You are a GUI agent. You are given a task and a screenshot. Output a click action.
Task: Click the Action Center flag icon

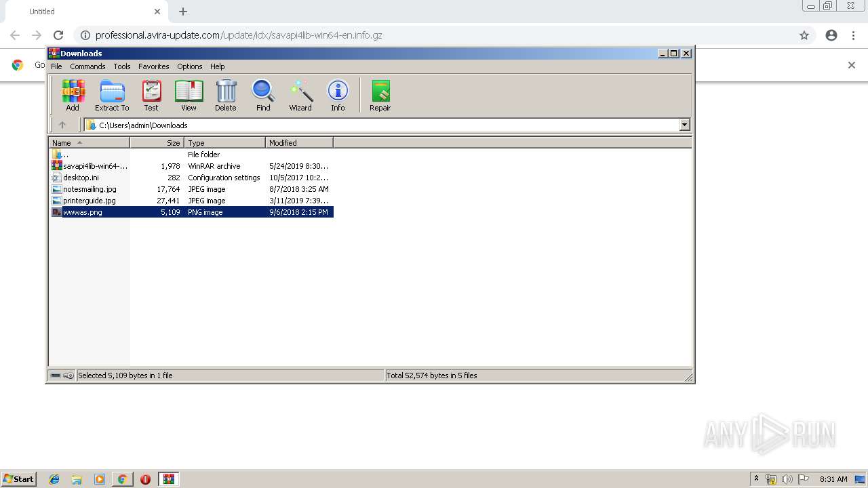[x=804, y=479]
